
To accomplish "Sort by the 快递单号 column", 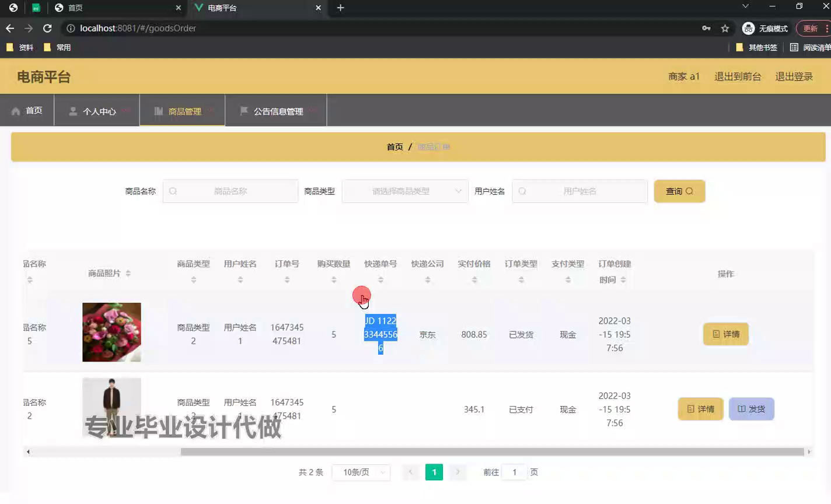I will click(x=380, y=280).
